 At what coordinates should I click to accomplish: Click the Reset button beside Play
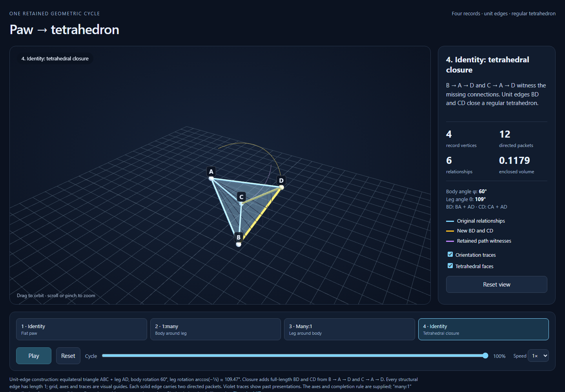pos(68,356)
